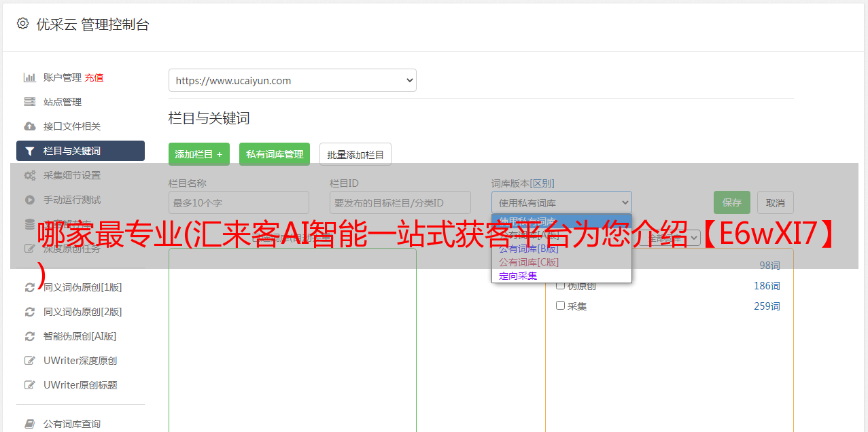Open the 词库版本 dropdown showing 使用私有词库
Screen dimensions: 868x432
click(561, 202)
